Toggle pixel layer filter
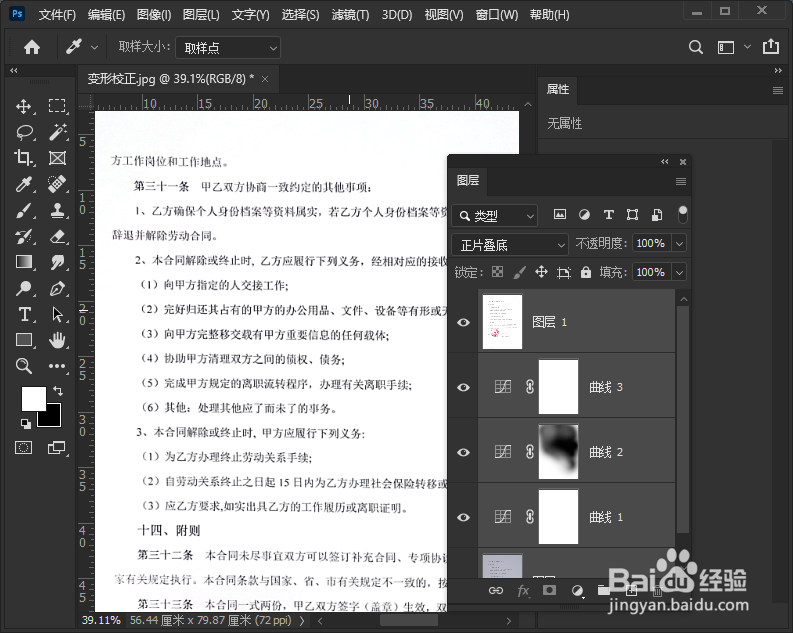The image size is (793, 633). click(x=560, y=214)
